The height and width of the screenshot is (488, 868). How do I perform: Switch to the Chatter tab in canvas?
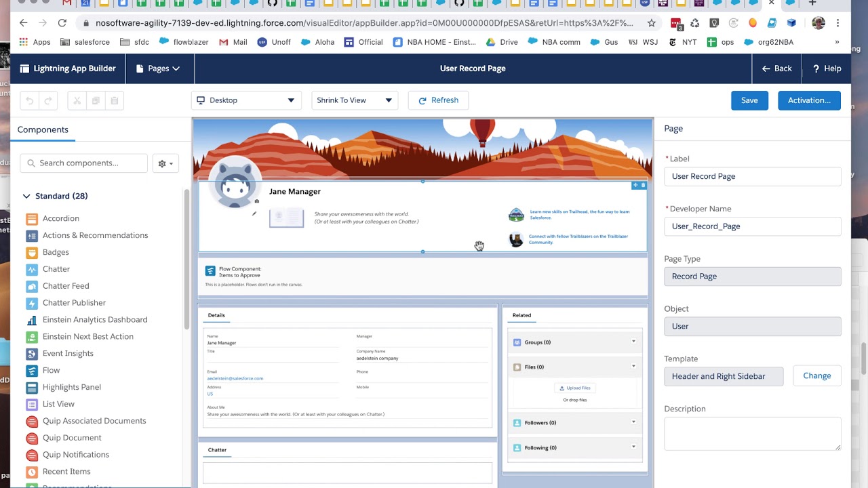click(217, 450)
